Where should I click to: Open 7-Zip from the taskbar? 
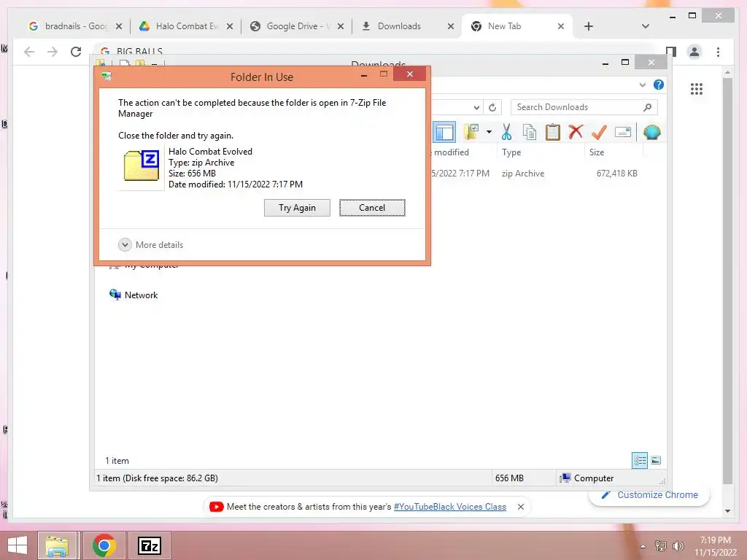click(x=149, y=545)
